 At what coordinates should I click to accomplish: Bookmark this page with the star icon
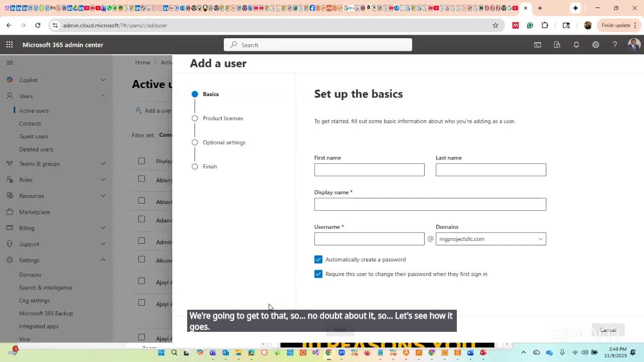496,25
